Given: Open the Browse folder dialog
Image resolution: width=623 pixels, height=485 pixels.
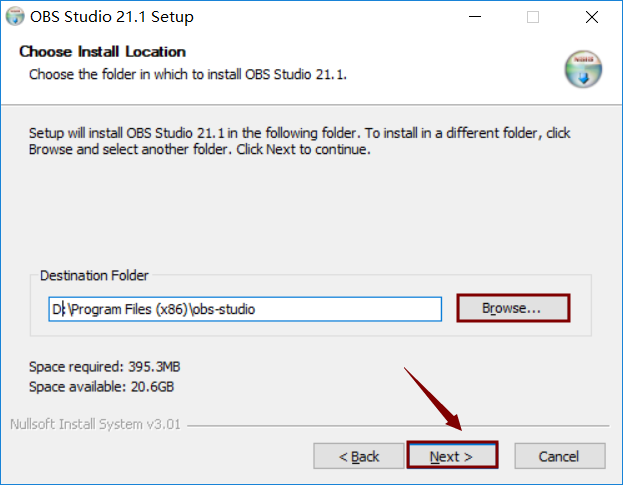Looking at the screenshot, I should tap(512, 309).
